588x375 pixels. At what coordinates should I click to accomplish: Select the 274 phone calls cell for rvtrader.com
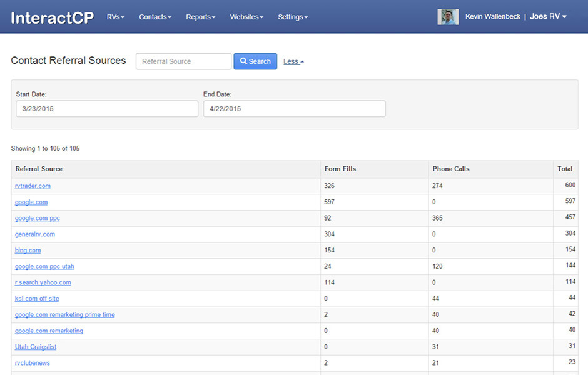coord(490,186)
